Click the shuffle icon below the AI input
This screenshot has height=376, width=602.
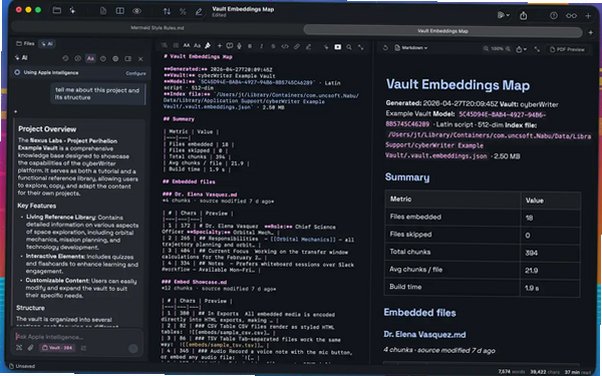(19, 348)
